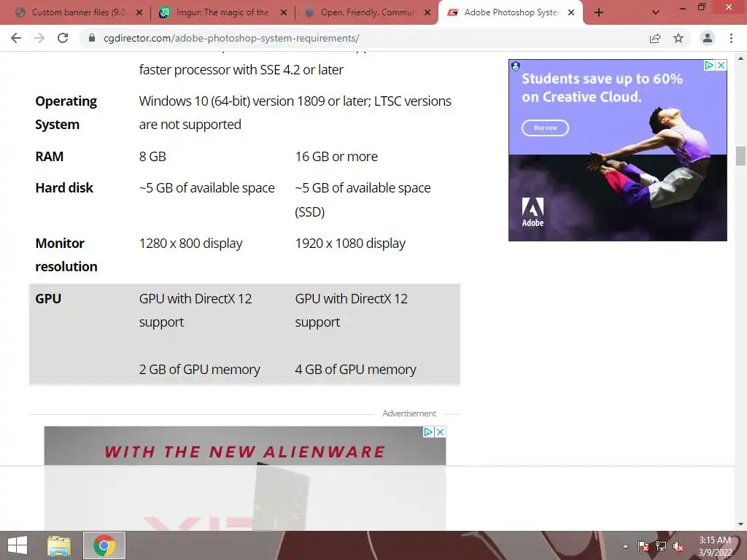Open the tab search dropdown
The width and height of the screenshot is (747, 560).
(x=656, y=12)
